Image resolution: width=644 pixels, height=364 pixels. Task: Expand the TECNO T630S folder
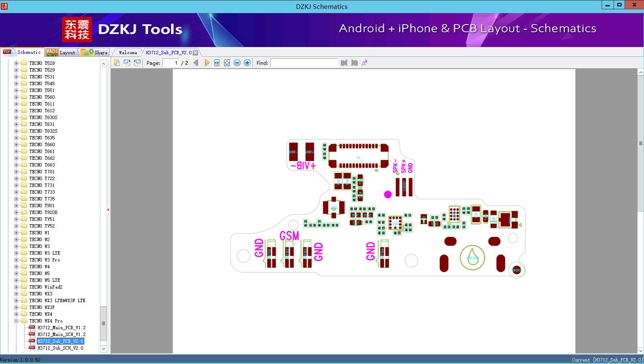[x=17, y=117]
